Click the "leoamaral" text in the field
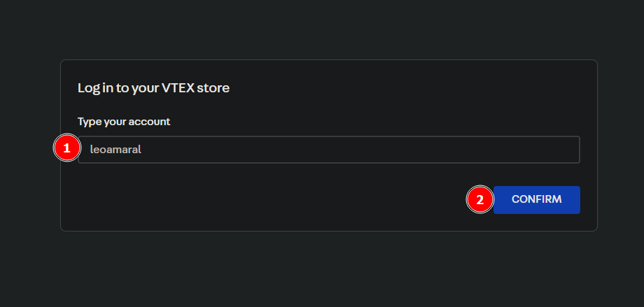 tap(116, 150)
